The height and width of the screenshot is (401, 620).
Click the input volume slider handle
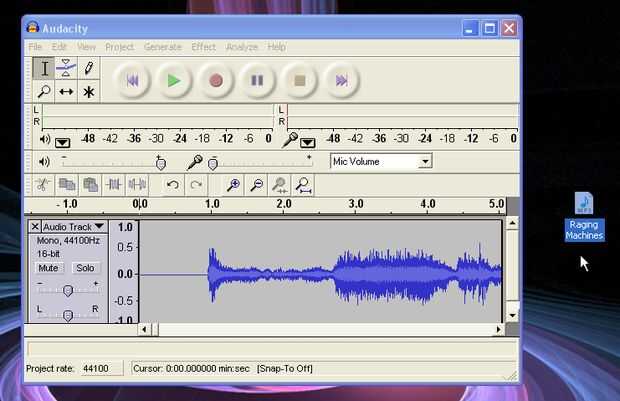(213, 163)
